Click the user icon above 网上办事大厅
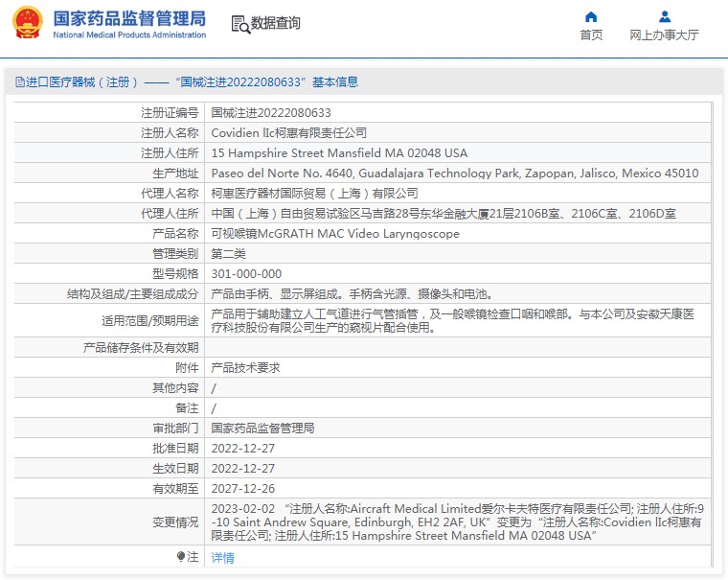This screenshot has width=728, height=580. coord(665,17)
